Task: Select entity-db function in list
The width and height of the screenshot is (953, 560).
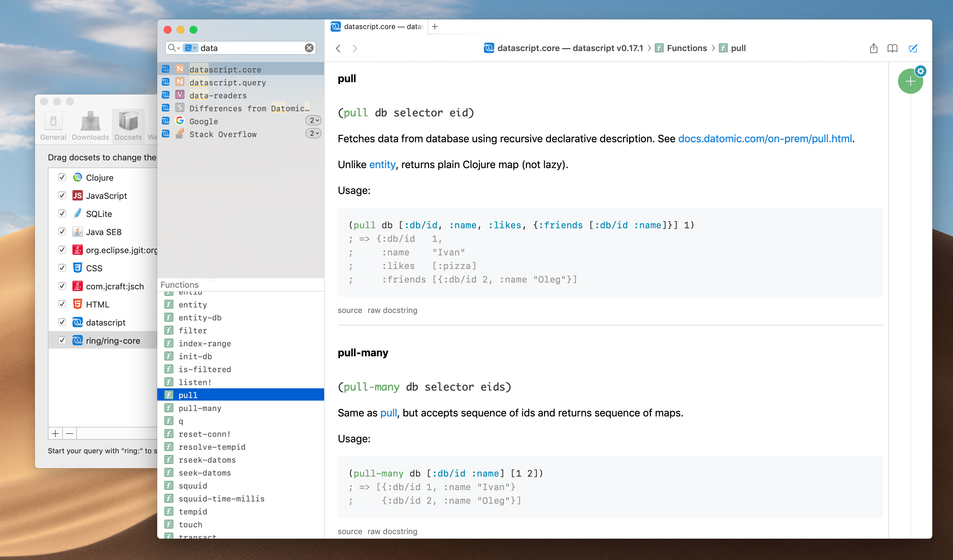Action: click(241, 318)
